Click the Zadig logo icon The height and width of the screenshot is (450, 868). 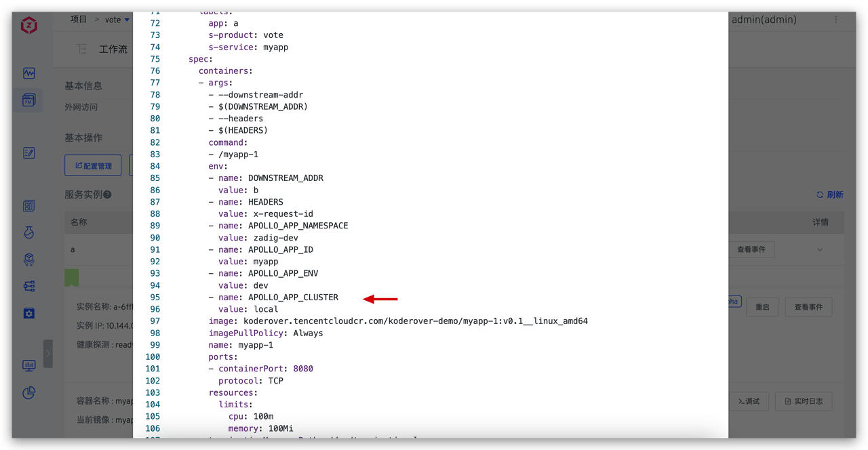click(28, 26)
